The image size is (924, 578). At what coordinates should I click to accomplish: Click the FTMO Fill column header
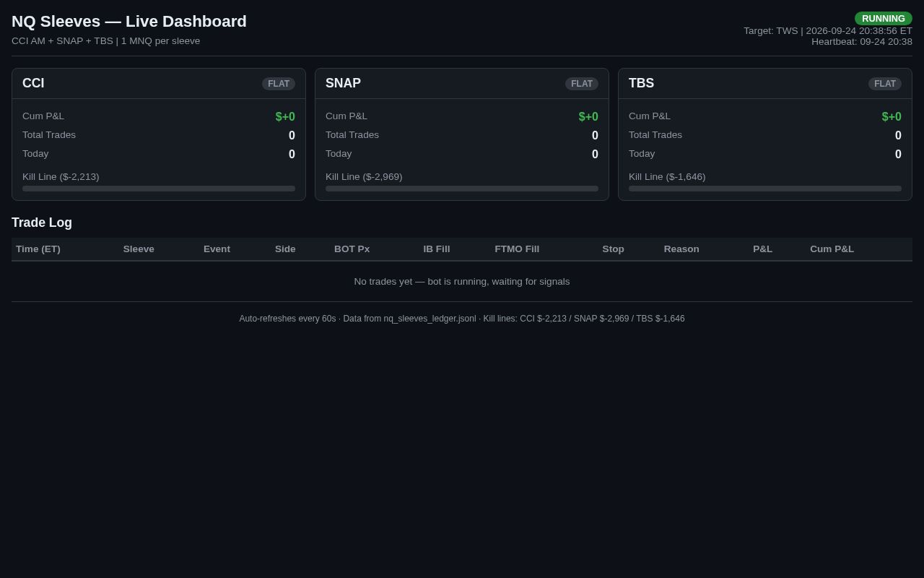click(x=517, y=249)
